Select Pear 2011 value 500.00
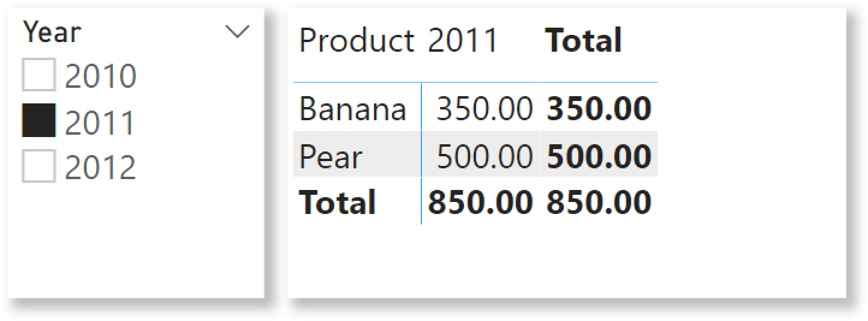Screen dimensions: 868x321 click(x=484, y=157)
